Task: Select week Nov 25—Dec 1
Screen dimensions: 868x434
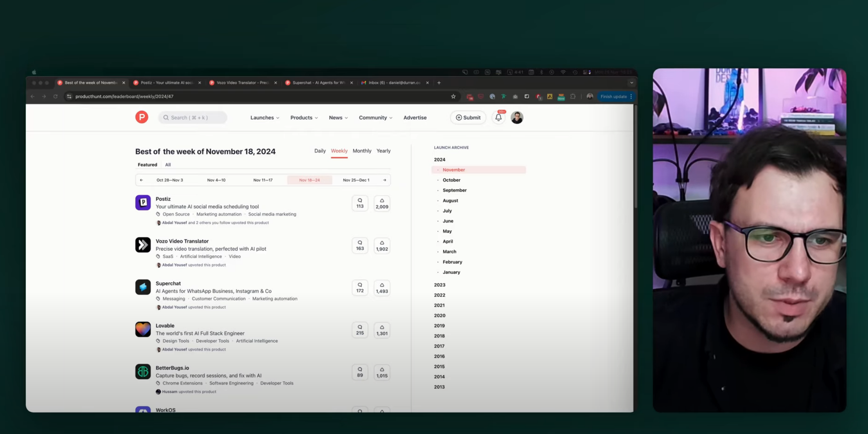Action: click(356, 180)
